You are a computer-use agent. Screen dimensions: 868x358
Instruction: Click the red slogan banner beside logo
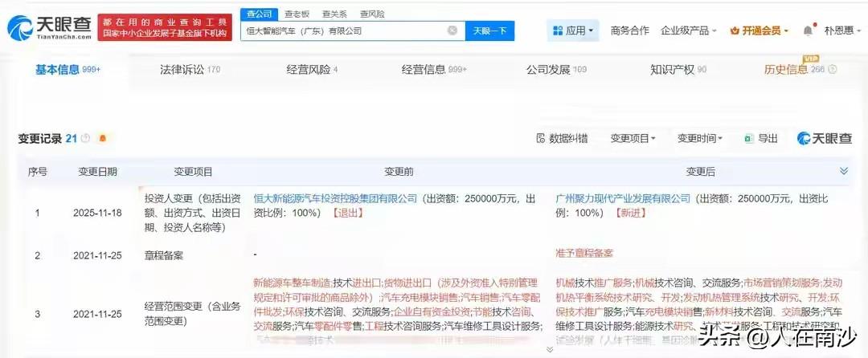pyautogui.click(x=165, y=27)
